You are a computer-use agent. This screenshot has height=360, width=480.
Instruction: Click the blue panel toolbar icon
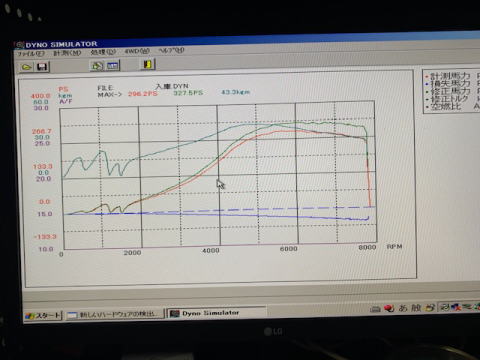(x=113, y=65)
